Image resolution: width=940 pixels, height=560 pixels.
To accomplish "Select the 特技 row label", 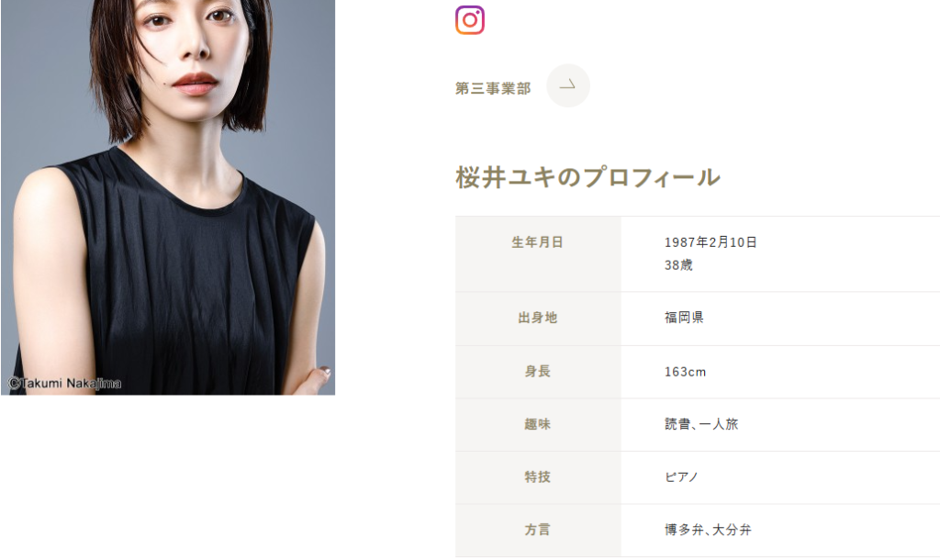I will [537, 477].
